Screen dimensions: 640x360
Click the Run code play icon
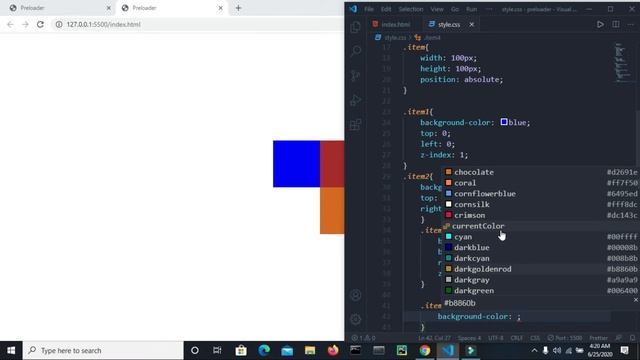(x=600, y=24)
